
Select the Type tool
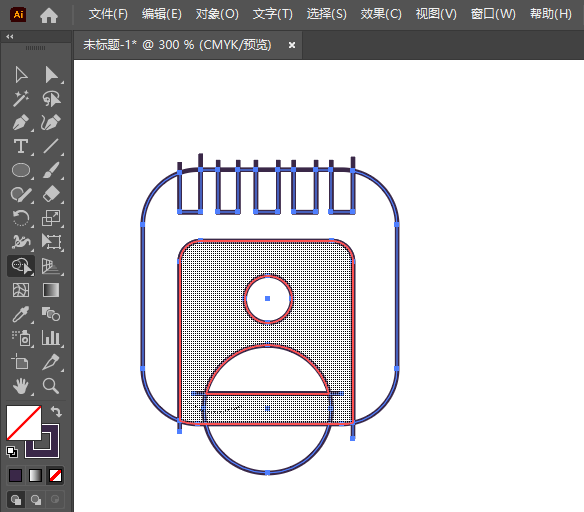click(x=21, y=146)
